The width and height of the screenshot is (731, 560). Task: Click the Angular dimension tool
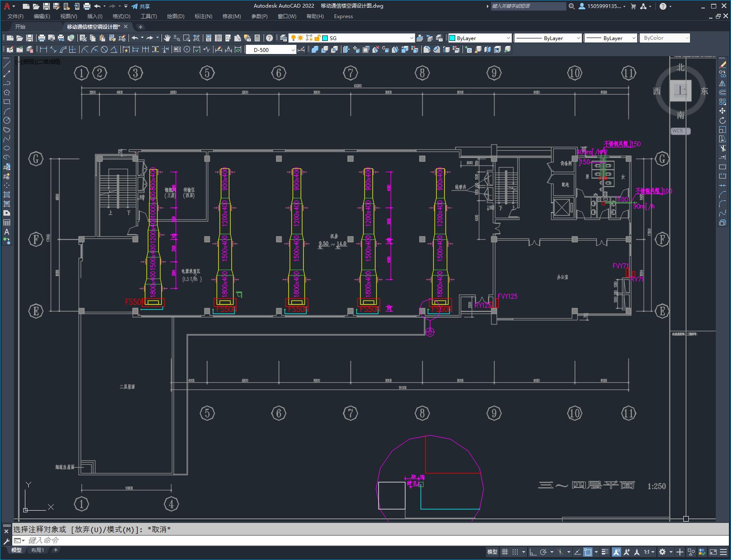(114, 49)
